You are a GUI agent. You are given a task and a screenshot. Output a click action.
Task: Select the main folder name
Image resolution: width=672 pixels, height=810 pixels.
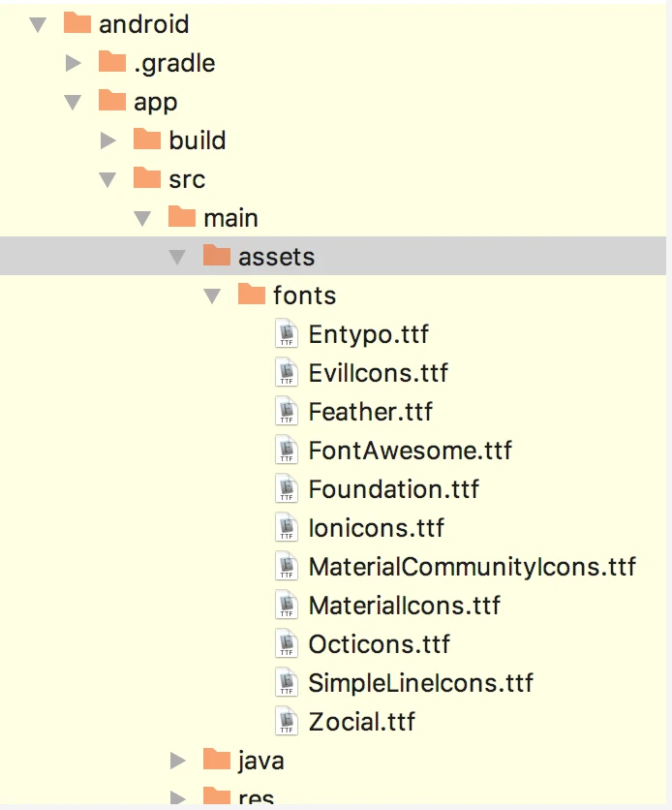(230, 218)
